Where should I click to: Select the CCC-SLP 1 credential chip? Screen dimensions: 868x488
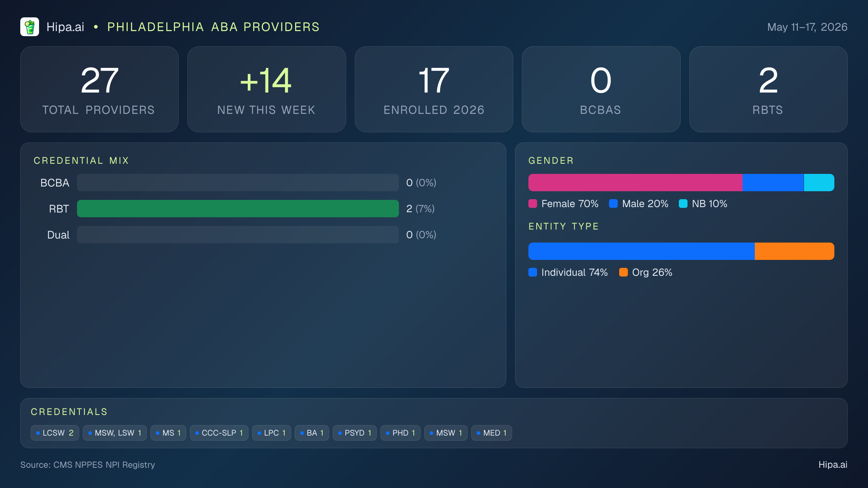(219, 433)
